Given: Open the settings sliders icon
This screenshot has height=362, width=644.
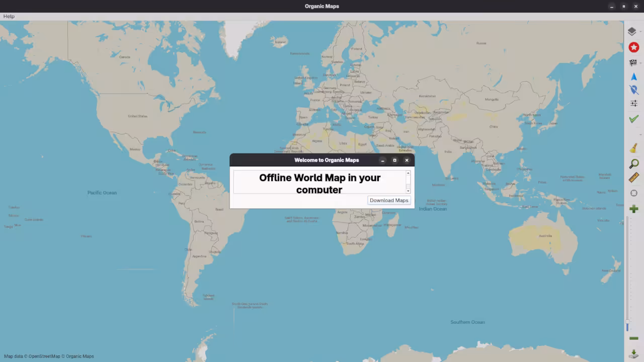Looking at the screenshot, I should pos(634,103).
